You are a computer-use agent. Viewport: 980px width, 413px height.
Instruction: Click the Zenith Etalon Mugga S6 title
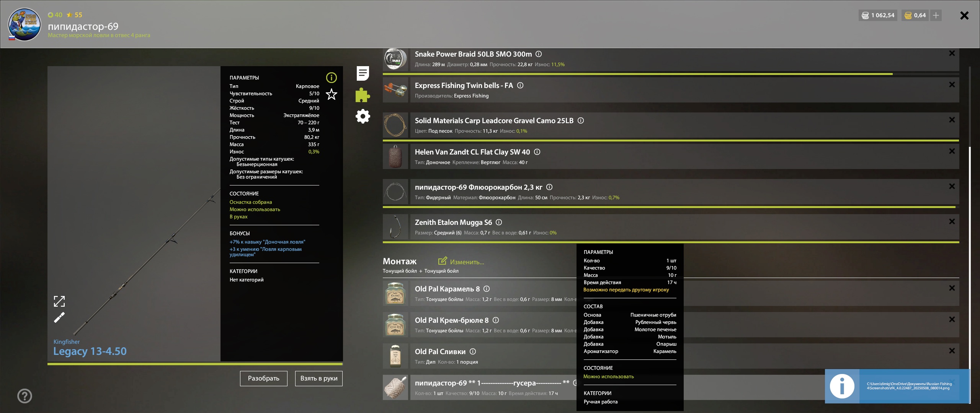coord(454,222)
